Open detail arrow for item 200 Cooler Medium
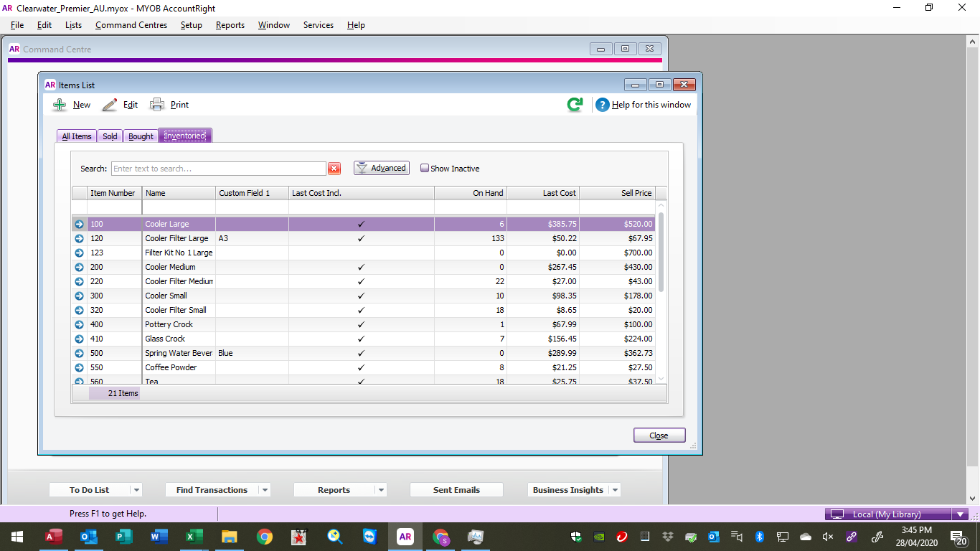Image resolution: width=980 pixels, height=551 pixels. point(79,267)
